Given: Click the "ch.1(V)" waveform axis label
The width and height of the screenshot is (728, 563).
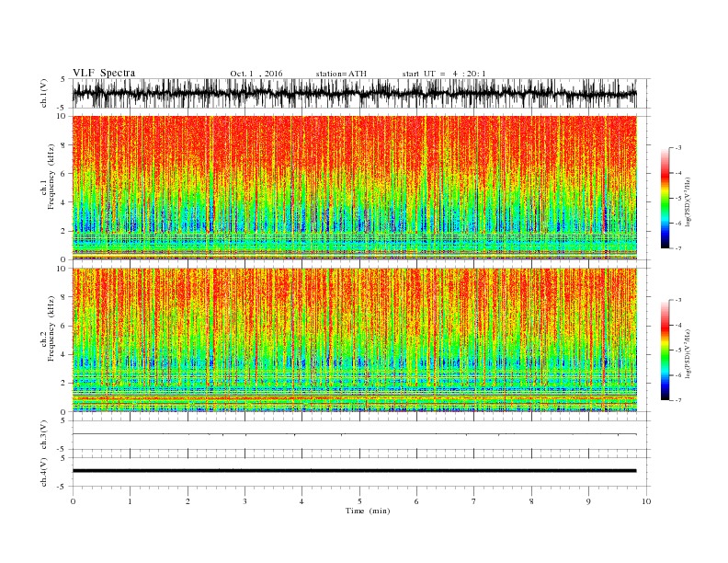Looking at the screenshot, I should (x=44, y=93).
